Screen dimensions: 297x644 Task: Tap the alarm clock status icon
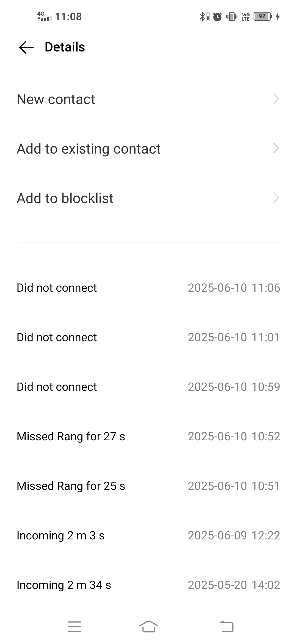pyautogui.click(x=218, y=17)
